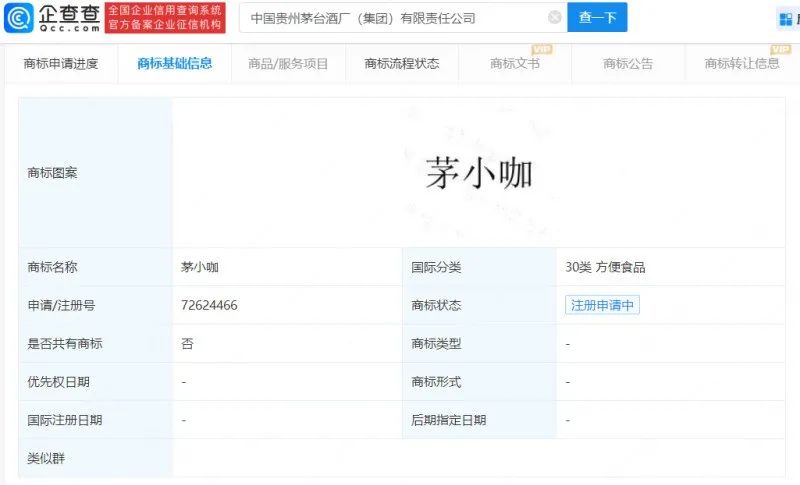Click the 商标图案 row label
This screenshot has height=485, width=800.
(x=53, y=173)
